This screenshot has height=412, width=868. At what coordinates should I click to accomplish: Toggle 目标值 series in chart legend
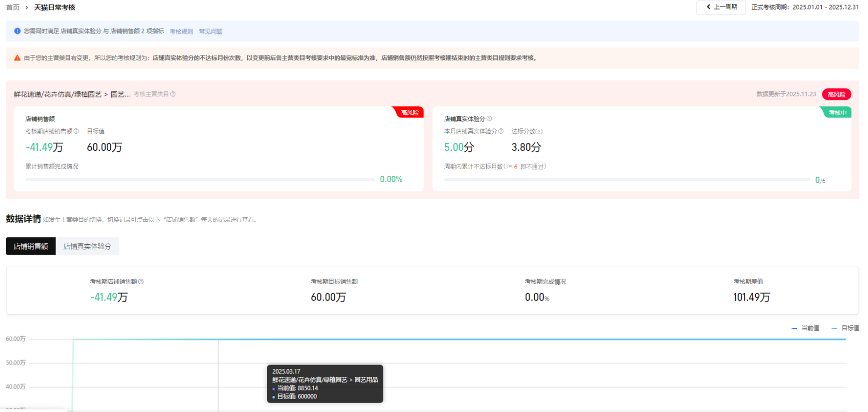pos(845,328)
